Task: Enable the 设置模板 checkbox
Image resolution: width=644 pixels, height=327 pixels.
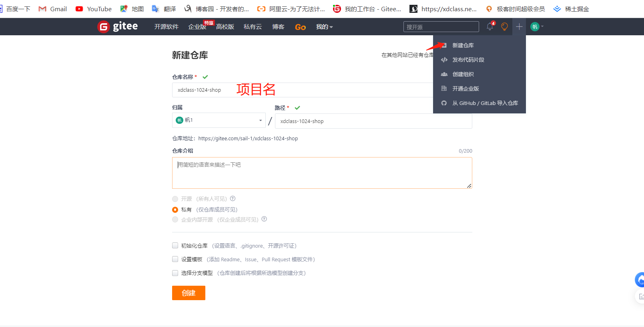Action: pyautogui.click(x=175, y=259)
